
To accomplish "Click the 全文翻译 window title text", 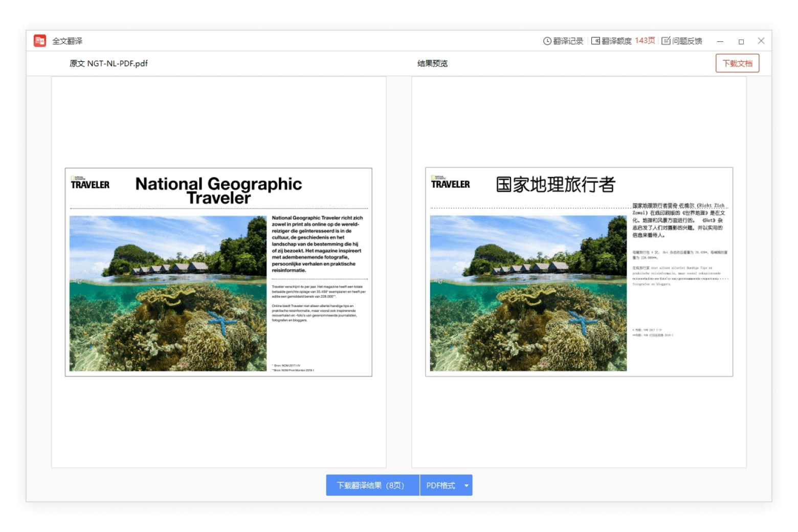I will point(67,41).
